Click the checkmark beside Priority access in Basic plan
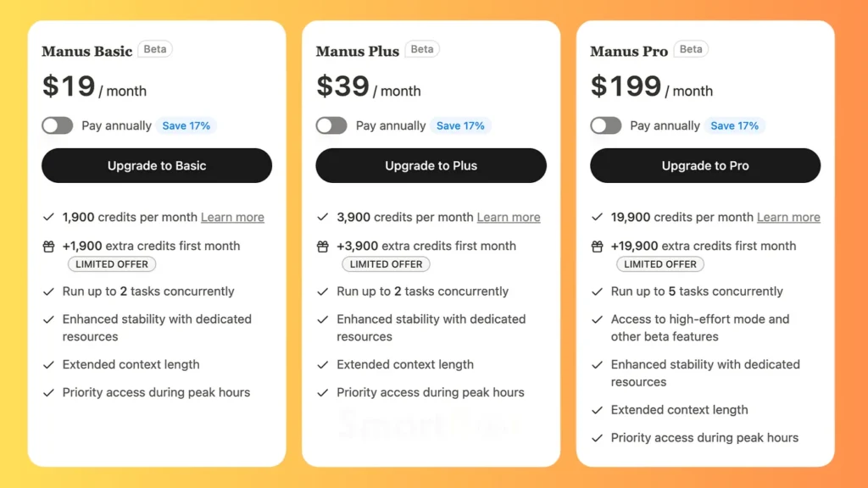868x488 pixels. click(48, 392)
